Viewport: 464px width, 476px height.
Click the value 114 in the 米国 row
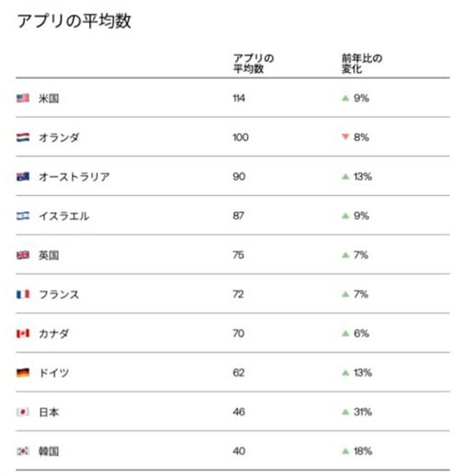[x=239, y=99]
